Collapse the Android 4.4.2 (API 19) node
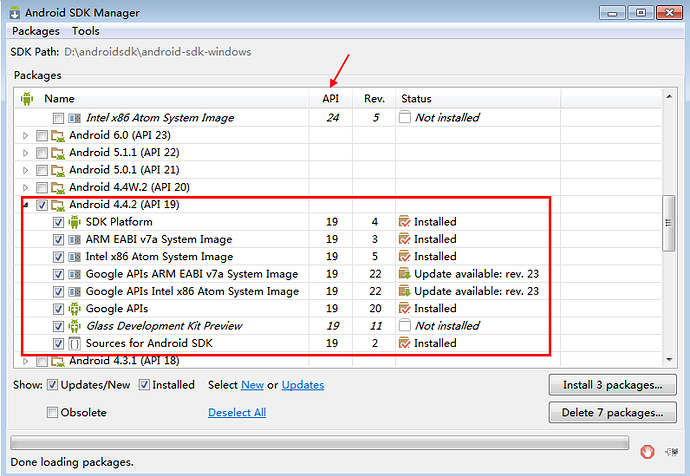 (26, 205)
